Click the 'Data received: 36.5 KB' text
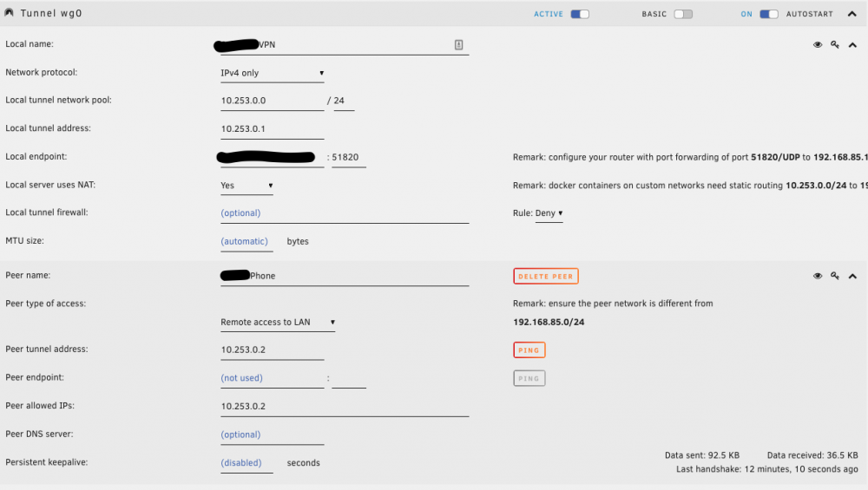 pyautogui.click(x=812, y=455)
